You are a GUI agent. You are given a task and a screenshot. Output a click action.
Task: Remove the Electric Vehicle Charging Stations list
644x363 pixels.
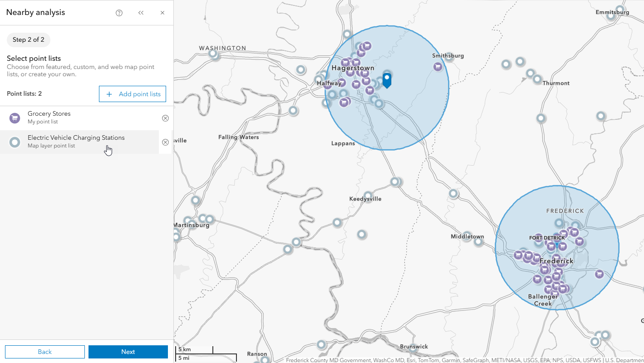[x=165, y=142]
